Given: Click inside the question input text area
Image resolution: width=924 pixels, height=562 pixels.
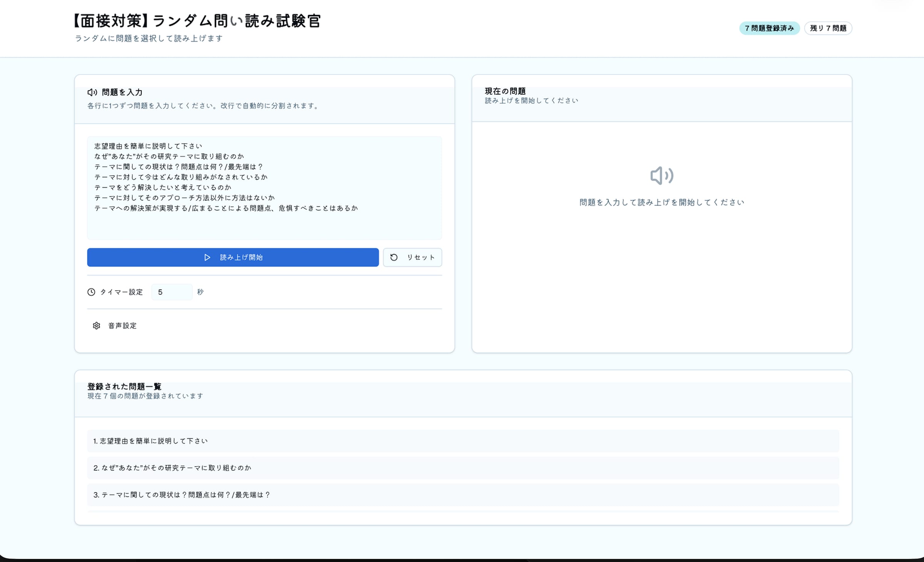Looking at the screenshot, I should click(264, 188).
